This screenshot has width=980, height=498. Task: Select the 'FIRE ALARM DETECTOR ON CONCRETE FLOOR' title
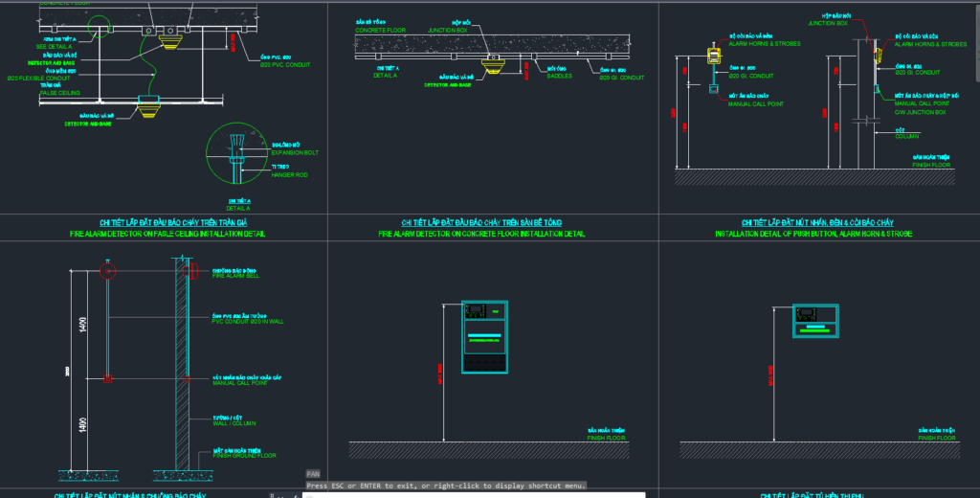coord(481,234)
